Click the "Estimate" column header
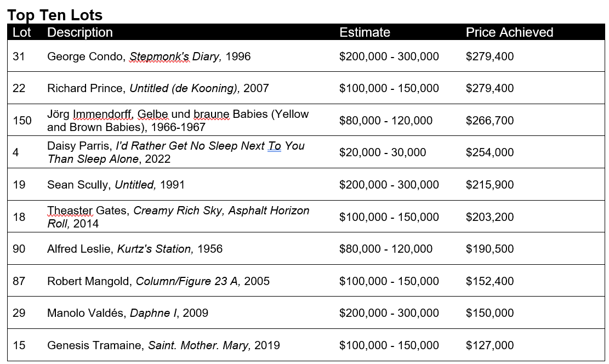The width and height of the screenshot is (609, 364). point(365,32)
